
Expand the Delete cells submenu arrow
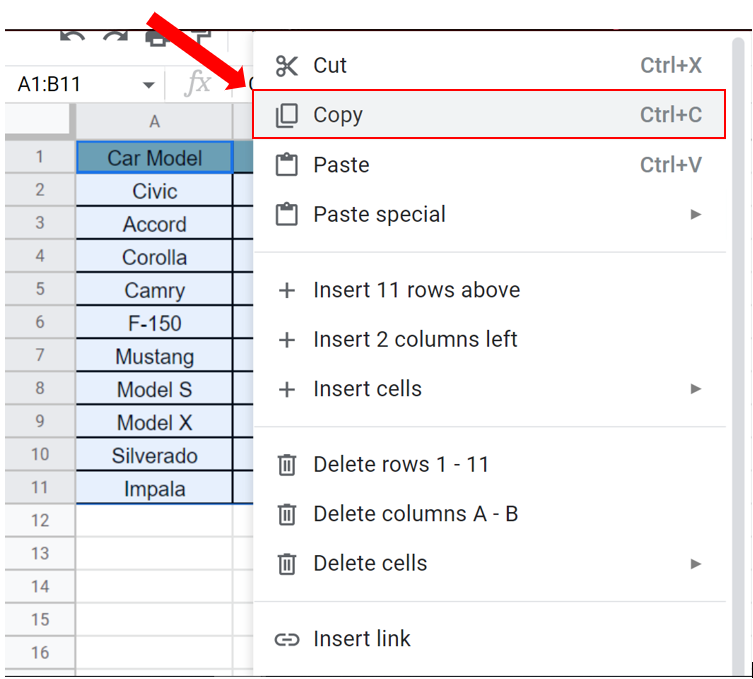(695, 563)
